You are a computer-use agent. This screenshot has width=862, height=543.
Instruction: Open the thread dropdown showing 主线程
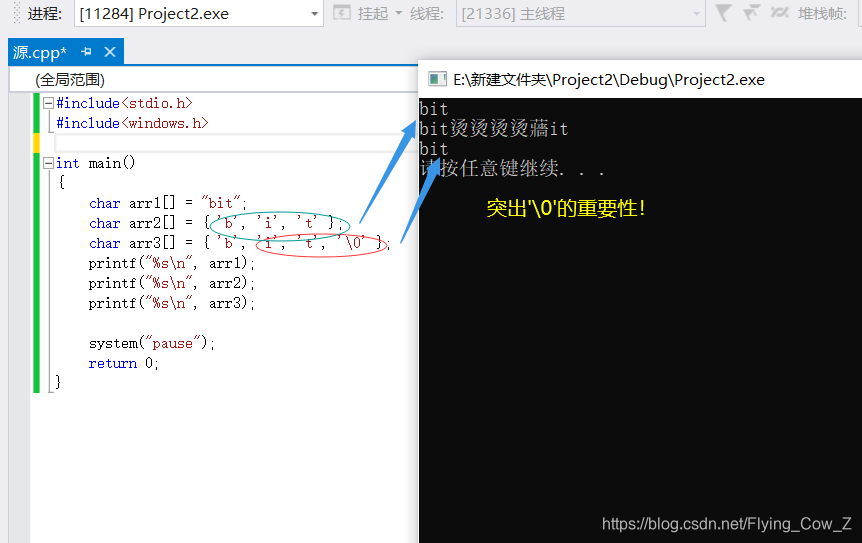pos(580,14)
